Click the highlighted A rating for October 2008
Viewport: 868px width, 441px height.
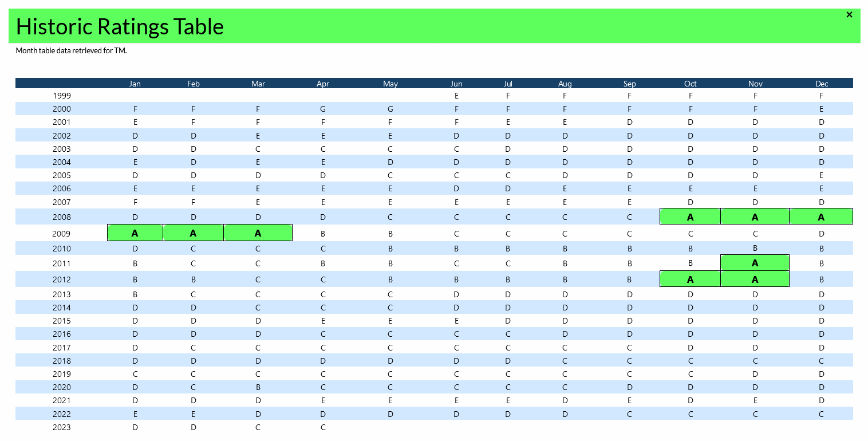(x=690, y=216)
